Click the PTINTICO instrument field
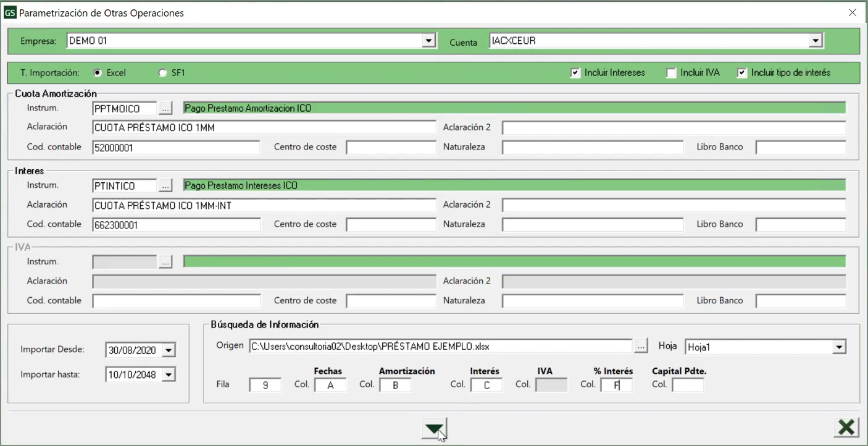The width and height of the screenshot is (868, 446). (x=124, y=185)
